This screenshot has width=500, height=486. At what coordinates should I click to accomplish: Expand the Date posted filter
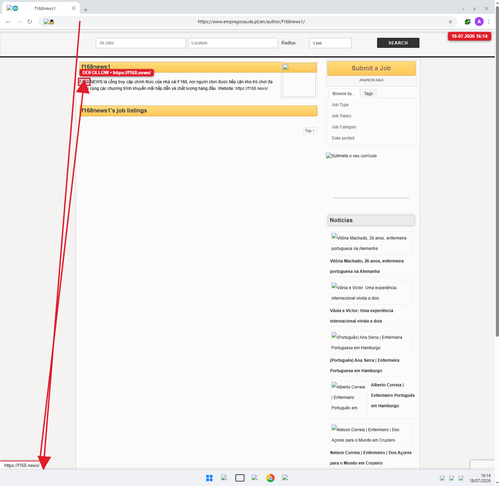[x=343, y=138]
